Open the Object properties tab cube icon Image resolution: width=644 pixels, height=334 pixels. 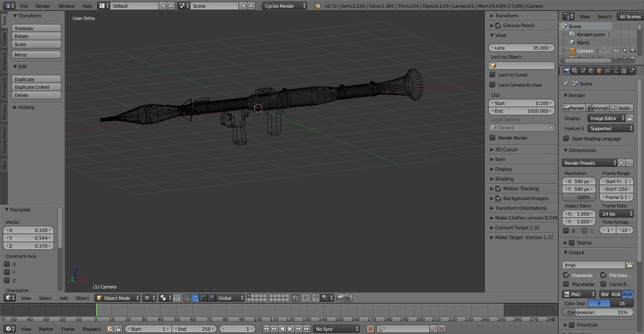point(599,71)
